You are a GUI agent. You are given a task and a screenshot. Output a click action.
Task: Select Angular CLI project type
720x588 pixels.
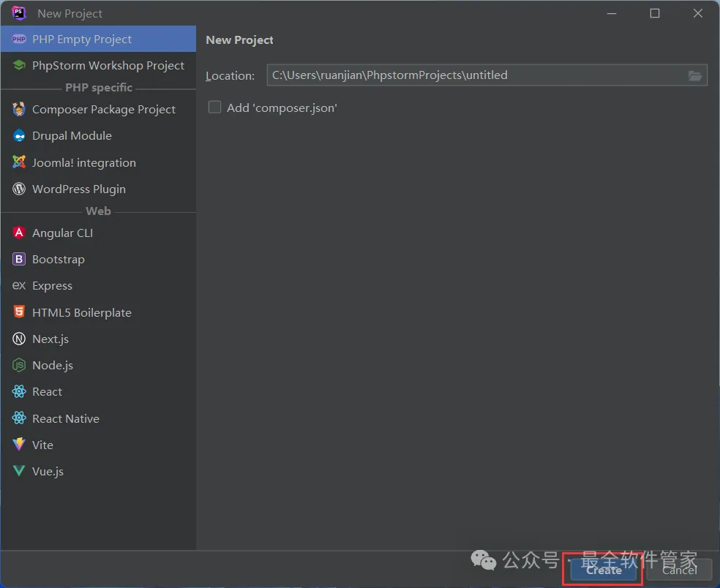pos(98,233)
